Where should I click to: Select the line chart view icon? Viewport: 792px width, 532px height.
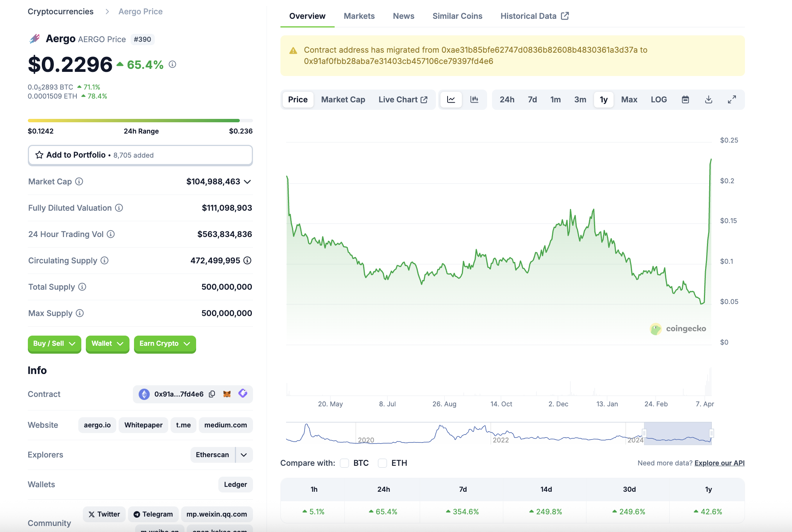(x=451, y=100)
